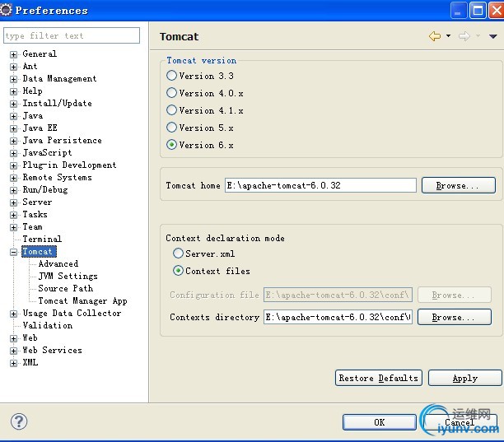The width and height of the screenshot is (504, 442).
Task: Select Version 3.3 radio button
Action: (171, 76)
